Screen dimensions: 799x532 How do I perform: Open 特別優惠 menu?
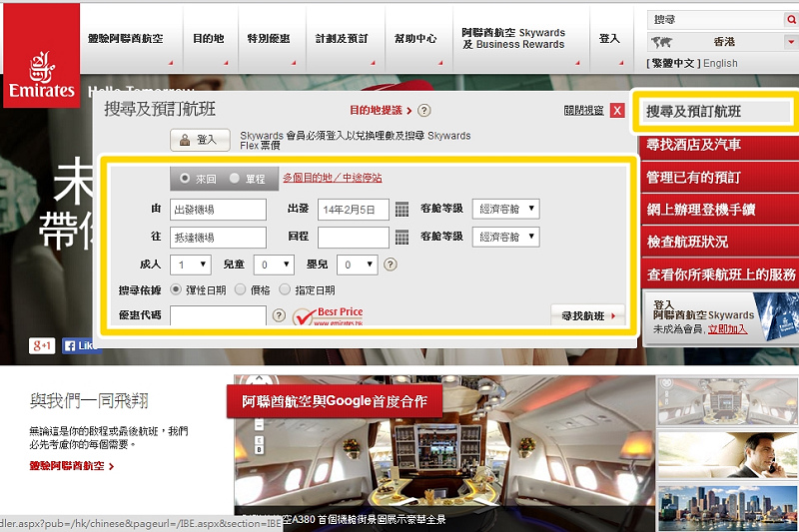269,39
